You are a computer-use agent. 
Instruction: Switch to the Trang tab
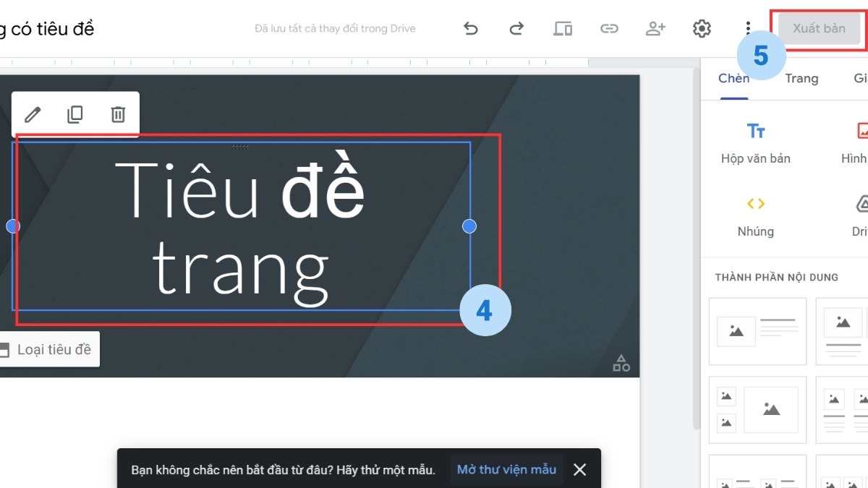click(x=801, y=78)
